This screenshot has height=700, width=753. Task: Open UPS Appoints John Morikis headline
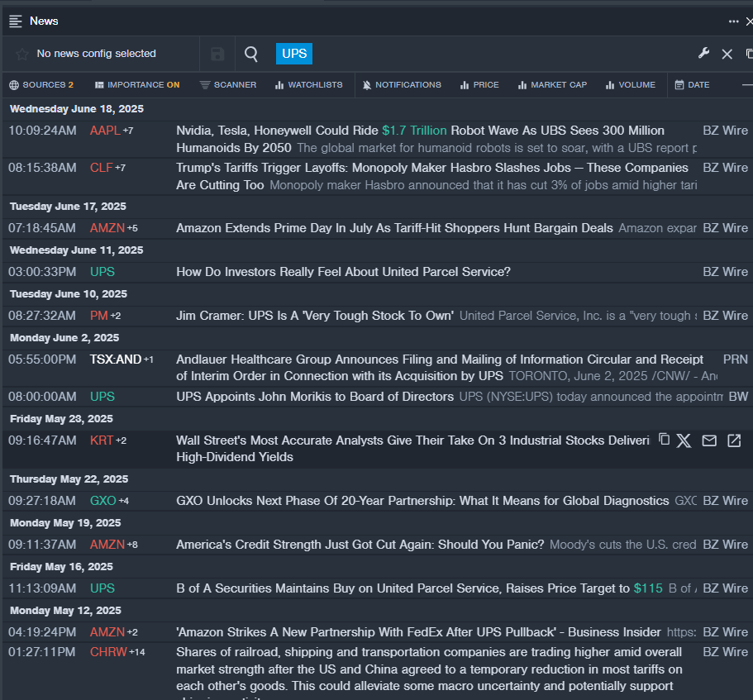click(315, 397)
